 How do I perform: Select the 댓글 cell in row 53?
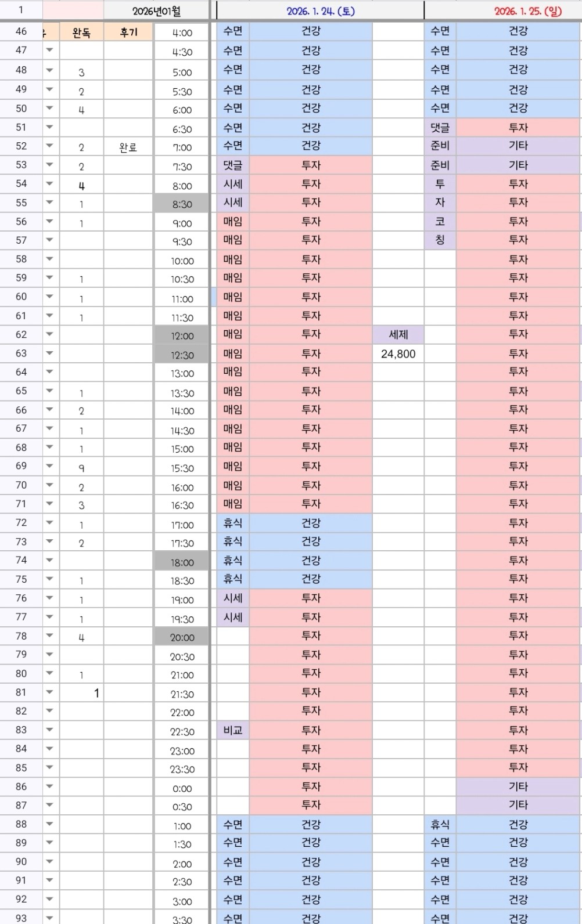click(233, 165)
